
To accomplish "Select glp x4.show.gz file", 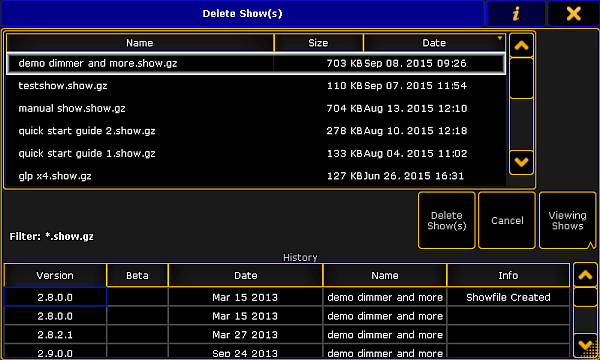I will point(256,176).
